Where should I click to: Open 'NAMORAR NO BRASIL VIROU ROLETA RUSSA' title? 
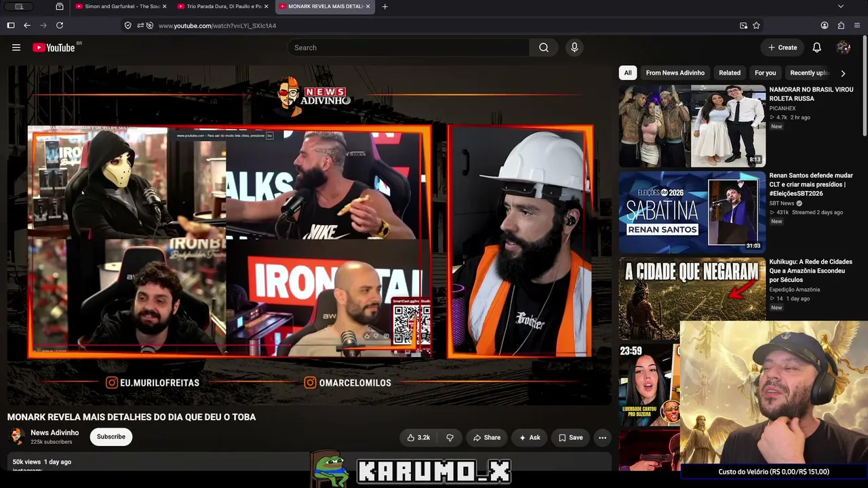coord(811,94)
